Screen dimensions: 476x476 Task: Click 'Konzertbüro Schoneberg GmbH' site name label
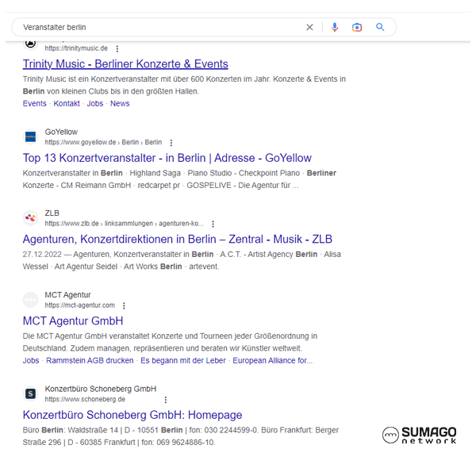tap(101, 389)
